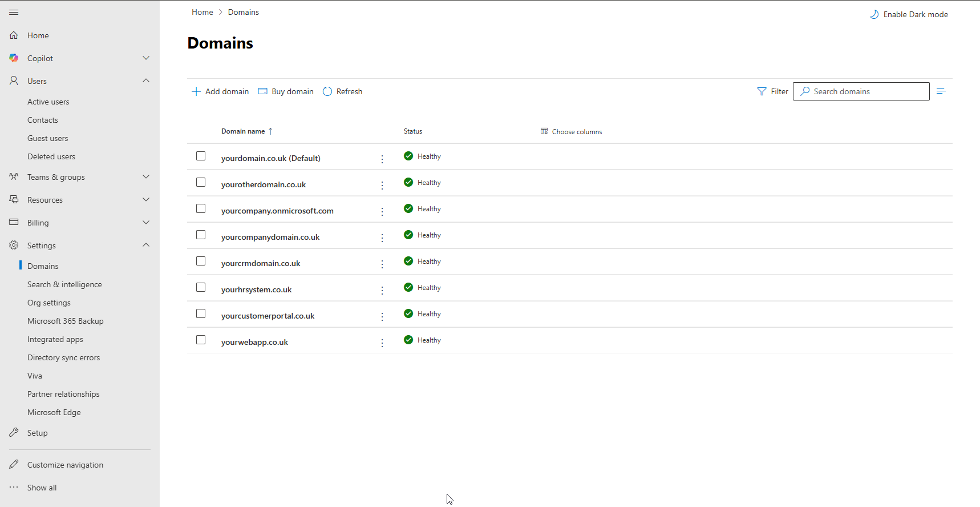Open Microsoft 365 Backup

click(x=66, y=321)
